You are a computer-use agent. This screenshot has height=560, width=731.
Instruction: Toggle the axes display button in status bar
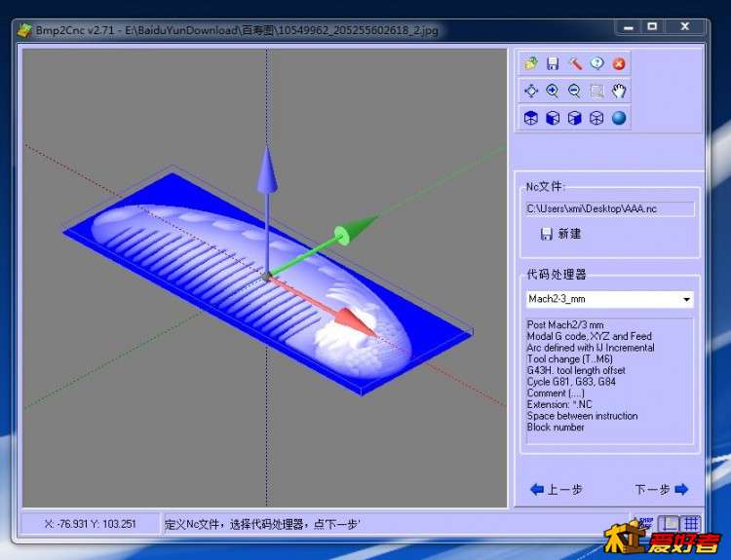coord(669,523)
